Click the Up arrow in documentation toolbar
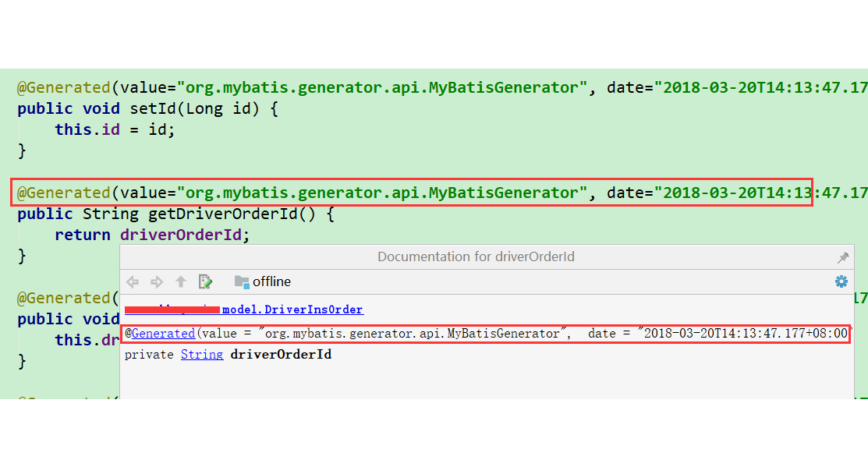The image size is (868, 467). (181, 281)
